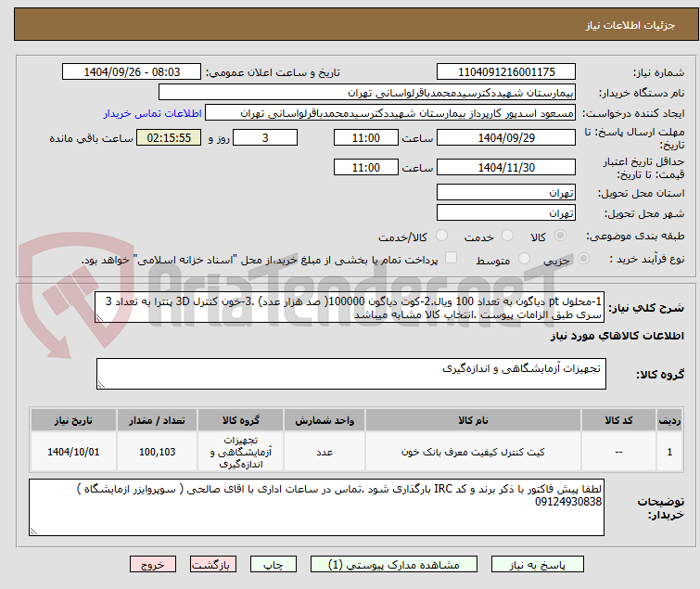Image resolution: width=700 pixels, height=589 pixels.
Task: Select the کالا radio button
Action: pos(560,236)
